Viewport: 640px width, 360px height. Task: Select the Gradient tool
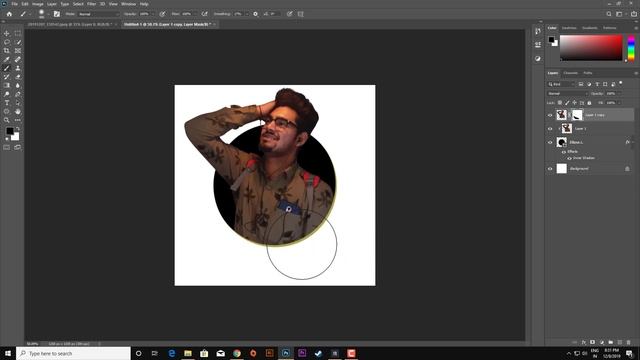click(7, 85)
